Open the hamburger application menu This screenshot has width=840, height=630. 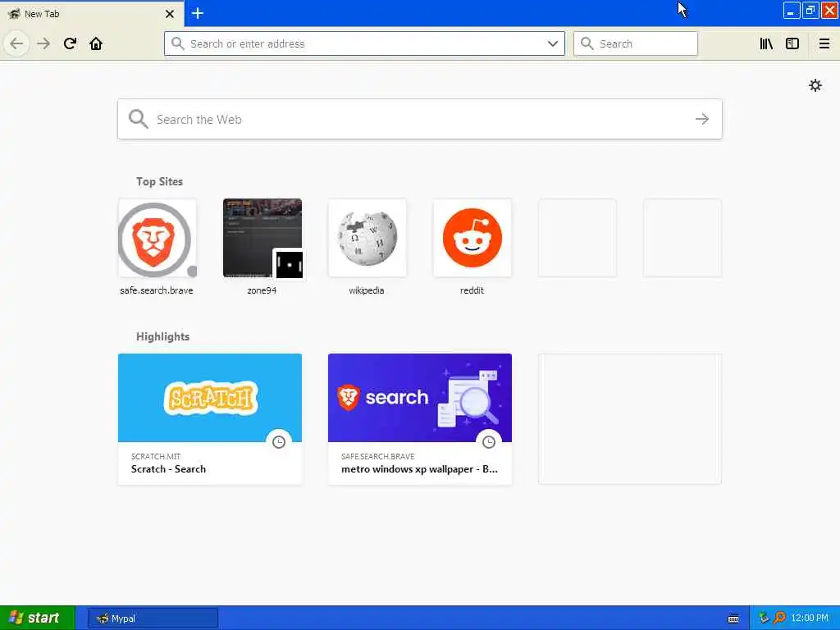(824, 43)
